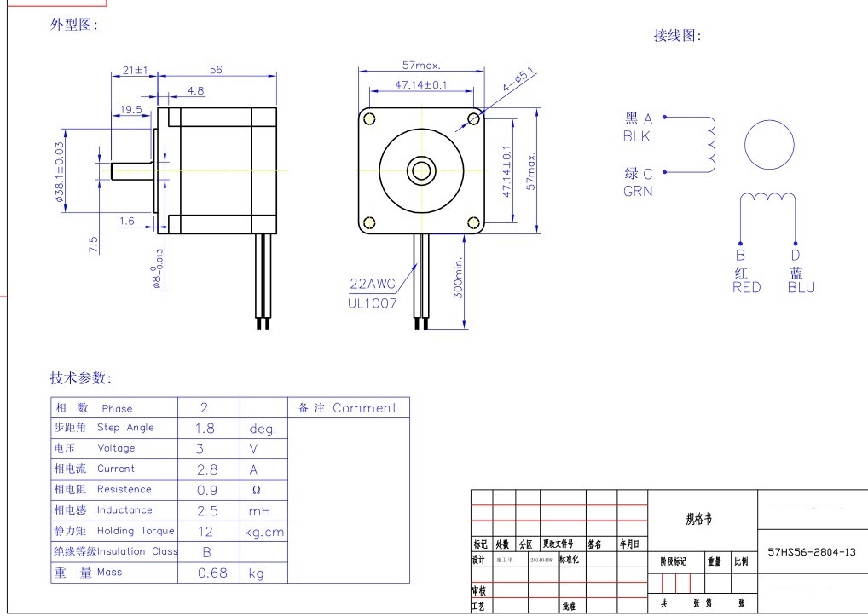Screen dimensions: 868x616
Task: Select the center shaft circle in front view
Action: (420, 170)
